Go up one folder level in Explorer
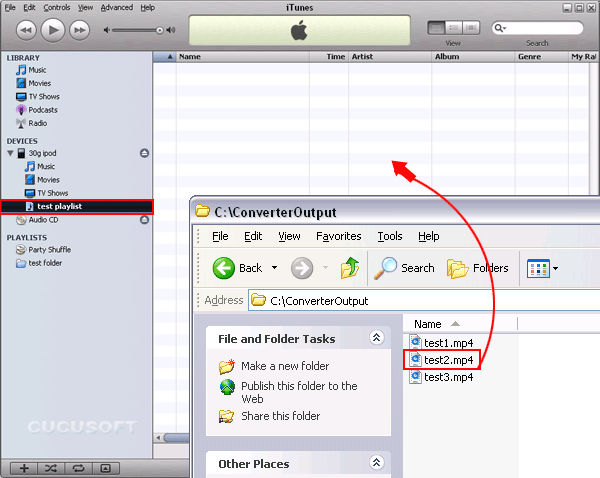The image size is (600, 478). [349, 268]
